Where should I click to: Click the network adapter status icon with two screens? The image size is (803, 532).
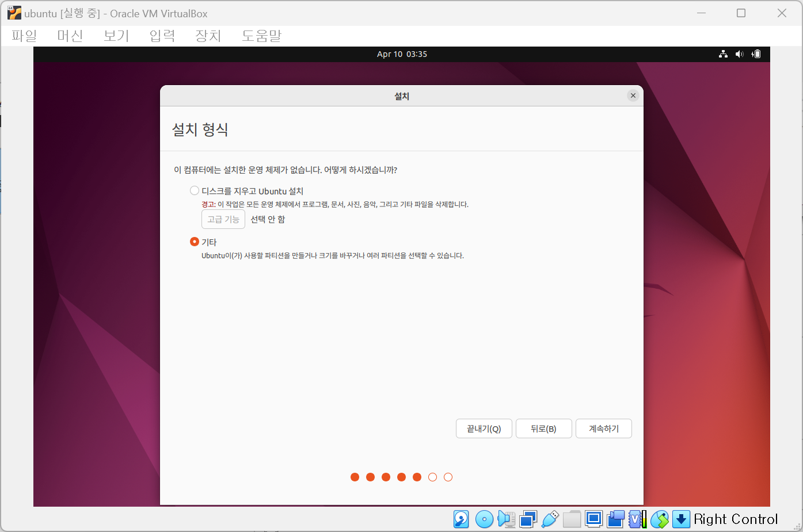pos(528,519)
